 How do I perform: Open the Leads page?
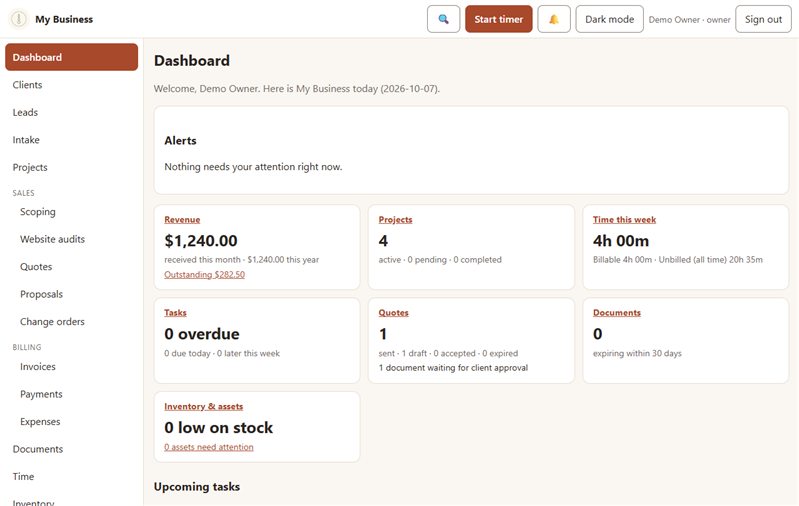[71, 112]
